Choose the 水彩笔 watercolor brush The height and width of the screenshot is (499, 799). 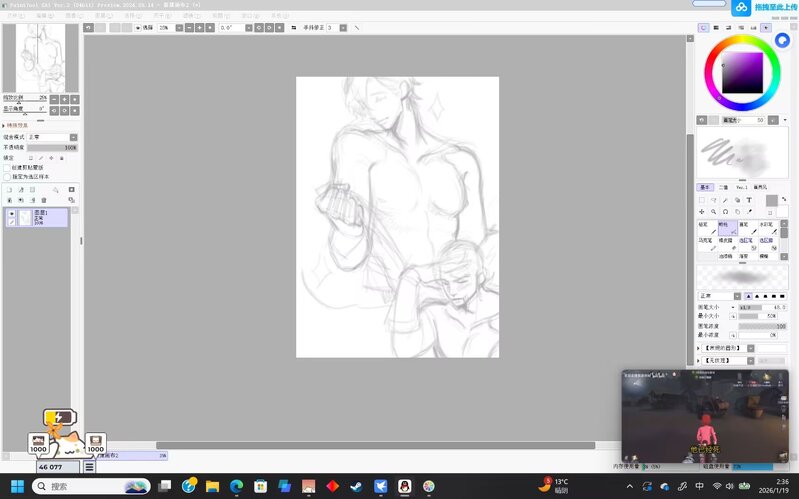(768, 228)
